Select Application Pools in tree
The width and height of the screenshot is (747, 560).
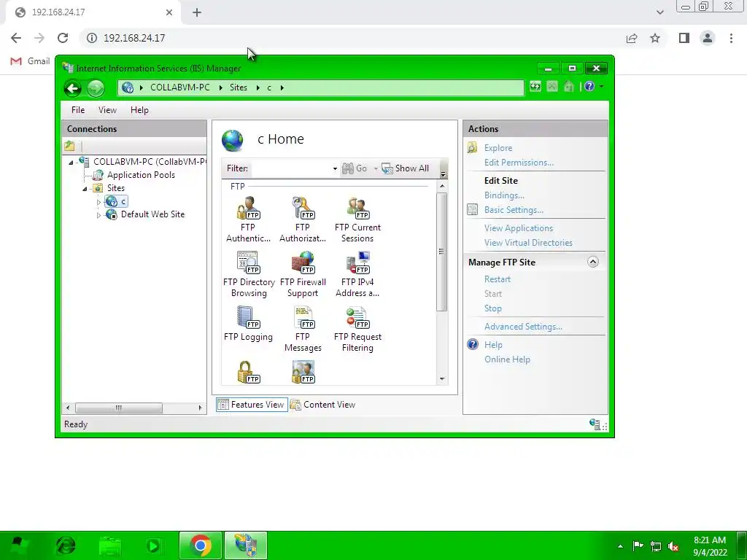pos(141,175)
